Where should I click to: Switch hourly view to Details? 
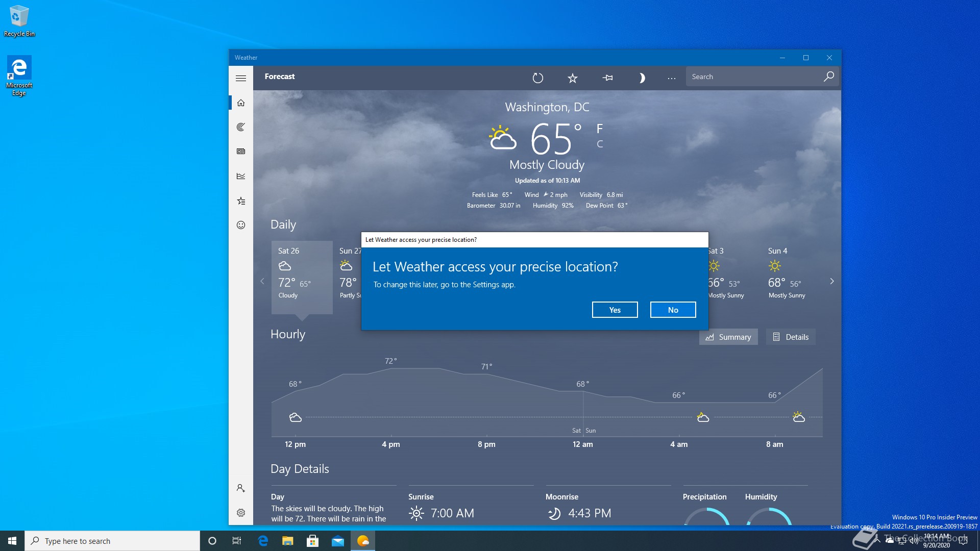[x=791, y=337]
